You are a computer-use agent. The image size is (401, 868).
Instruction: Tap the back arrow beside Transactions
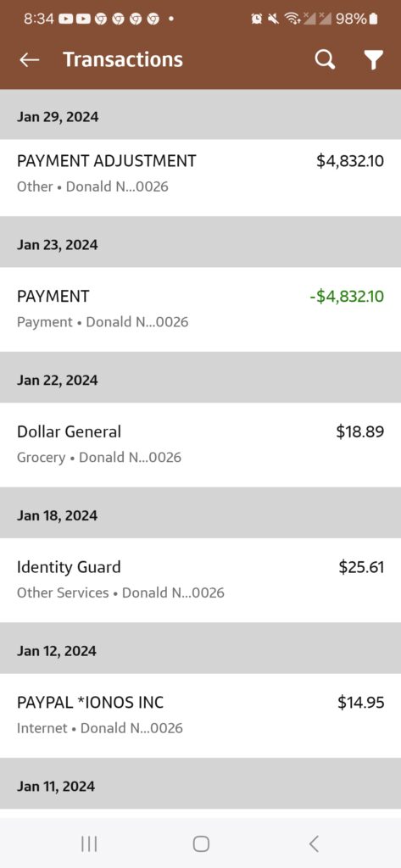click(x=30, y=60)
